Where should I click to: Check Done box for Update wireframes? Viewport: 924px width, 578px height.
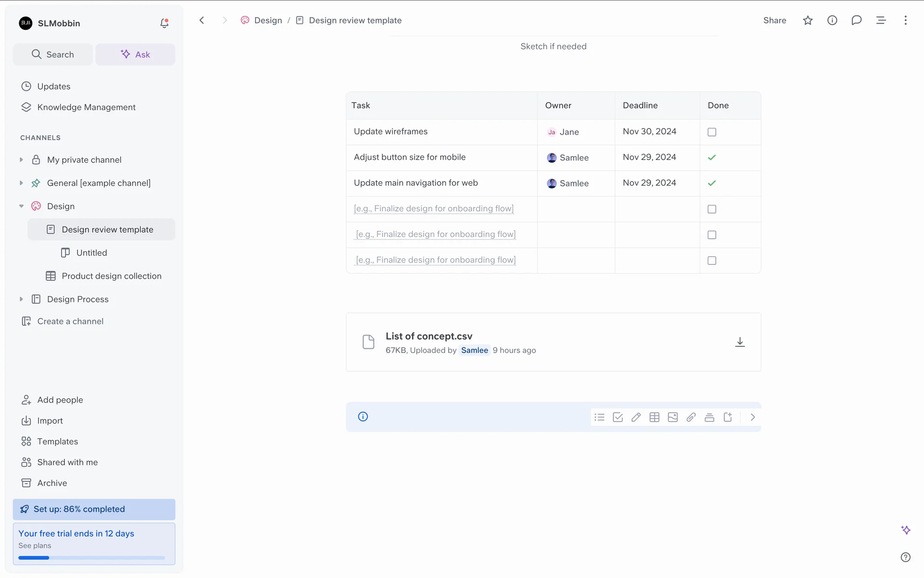point(712,132)
